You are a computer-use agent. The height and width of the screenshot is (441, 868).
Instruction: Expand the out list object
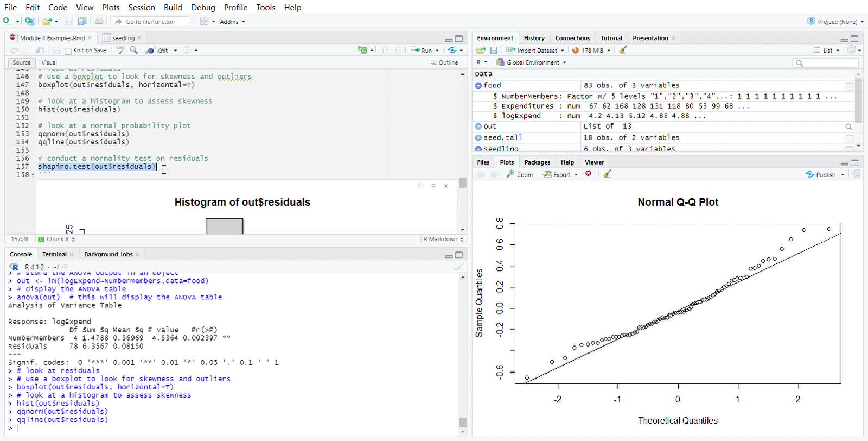pos(478,126)
